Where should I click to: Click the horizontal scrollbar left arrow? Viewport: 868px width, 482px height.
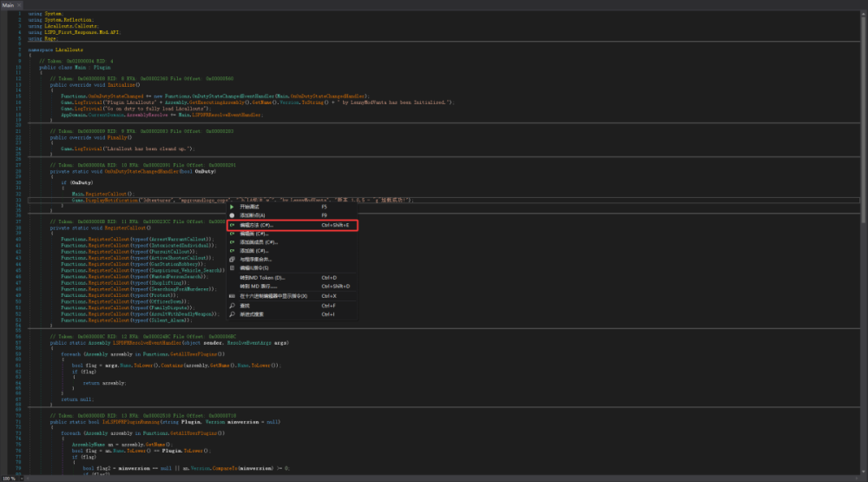28,479
